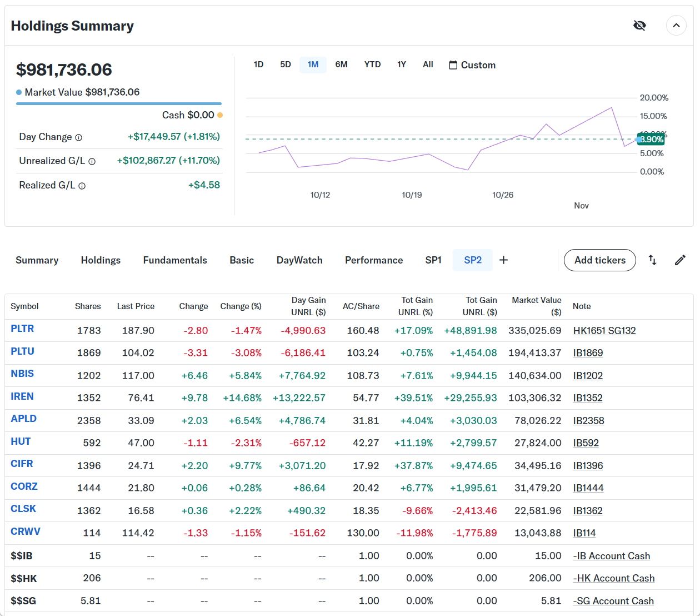Select the 1D chart range

tap(258, 64)
